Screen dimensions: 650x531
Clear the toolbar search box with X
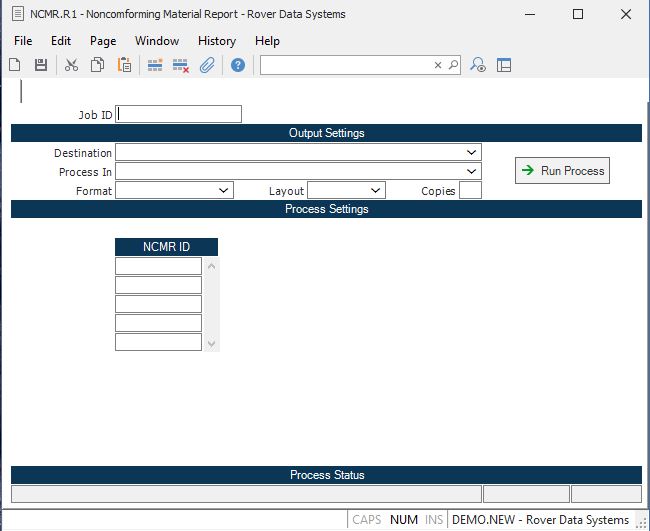437,65
